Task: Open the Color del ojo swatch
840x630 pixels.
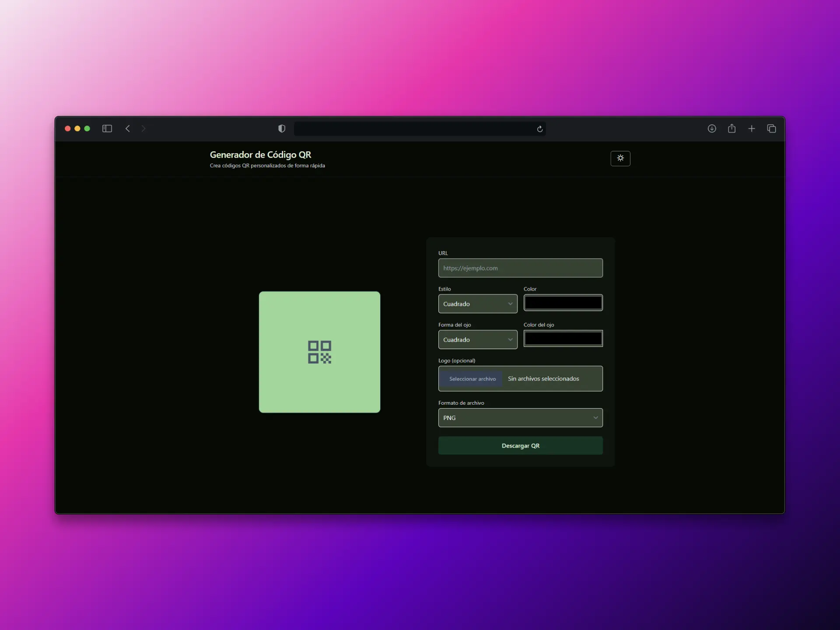Action: click(x=563, y=339)
